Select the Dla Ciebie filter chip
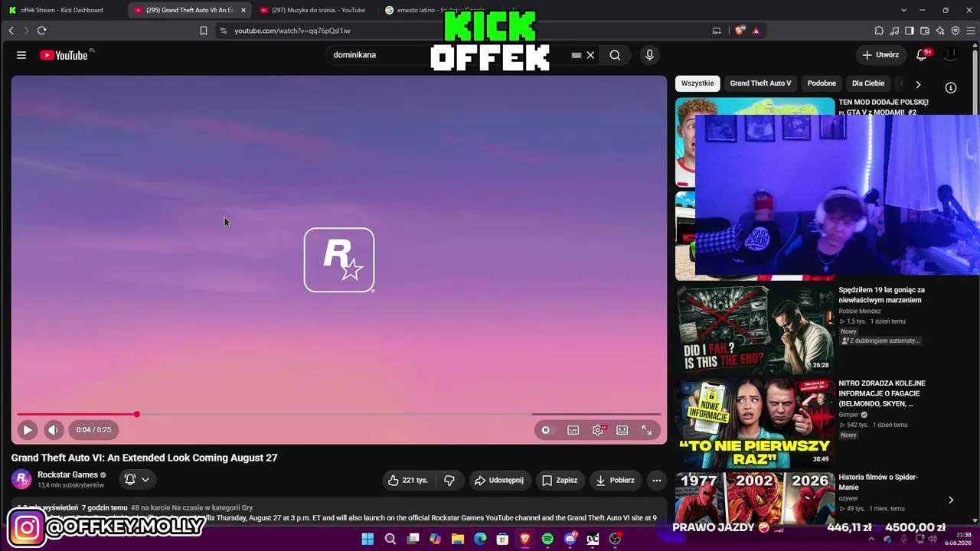The width and height of the screenshot is (980, 551). (x=868, y=83)
